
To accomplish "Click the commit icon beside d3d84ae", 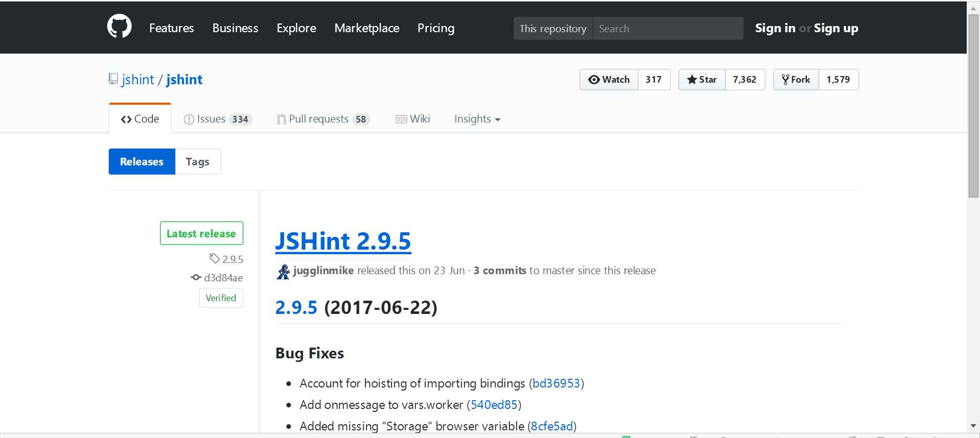I will click(x=196, y=277).
